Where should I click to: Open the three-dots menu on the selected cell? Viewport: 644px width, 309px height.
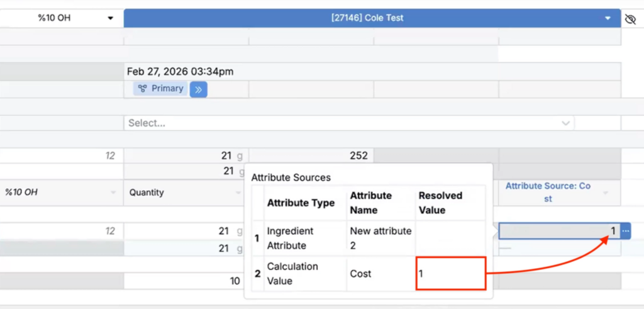point(625,232)
